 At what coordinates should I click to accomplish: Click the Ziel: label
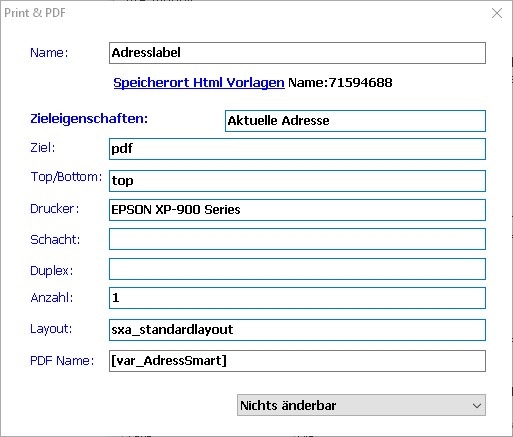click(x=43, y=147)
